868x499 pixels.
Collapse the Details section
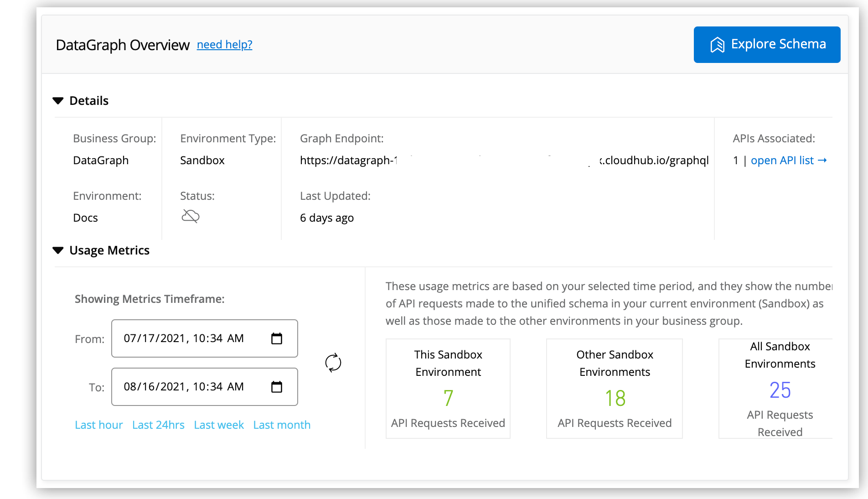[x=89, y=100]
